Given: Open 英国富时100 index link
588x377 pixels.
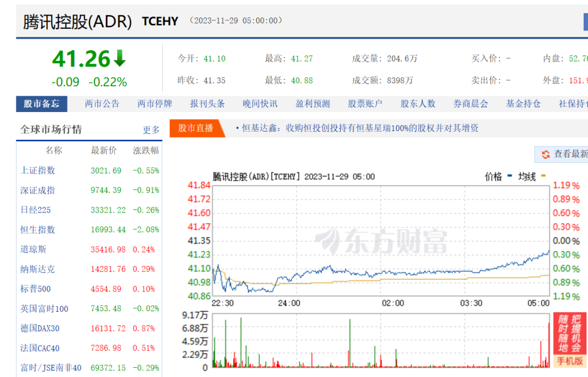Looking at the screenshot, I should (44, 309).
